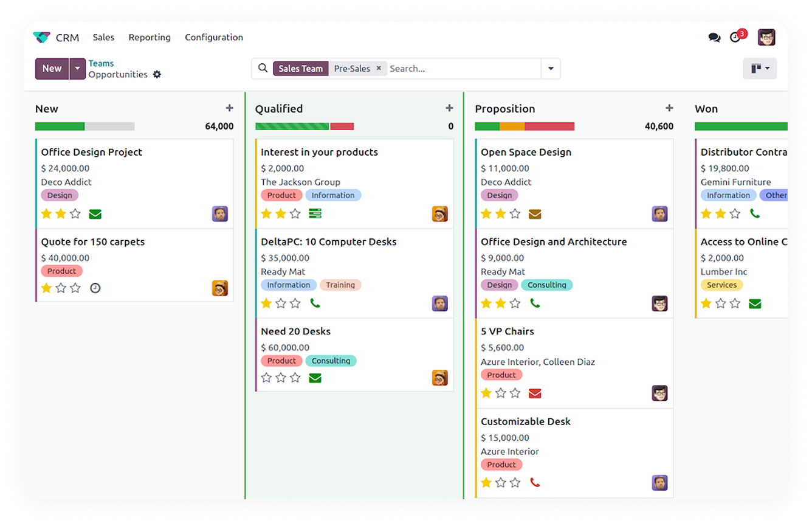
Task: Click the New opportunity button
Action: [52, 69]
